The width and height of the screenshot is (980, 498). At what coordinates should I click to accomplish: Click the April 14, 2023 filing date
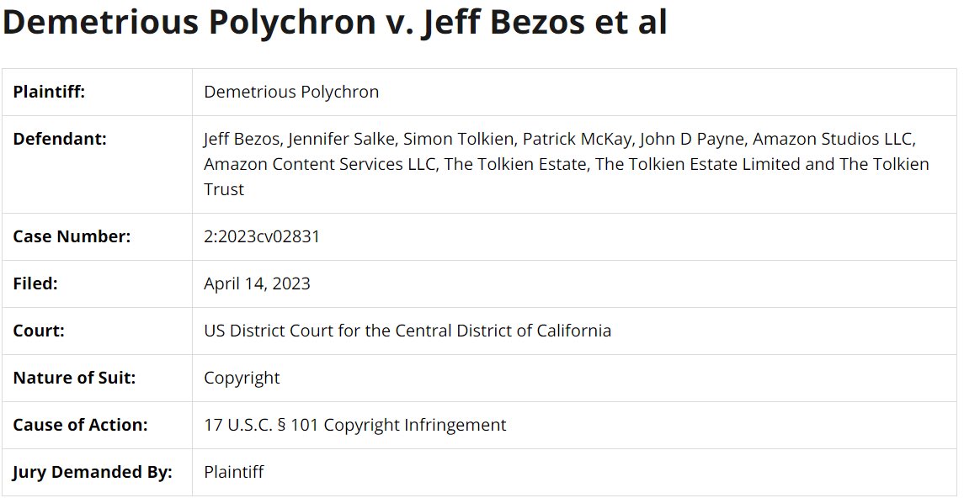(x=257, y=283)
